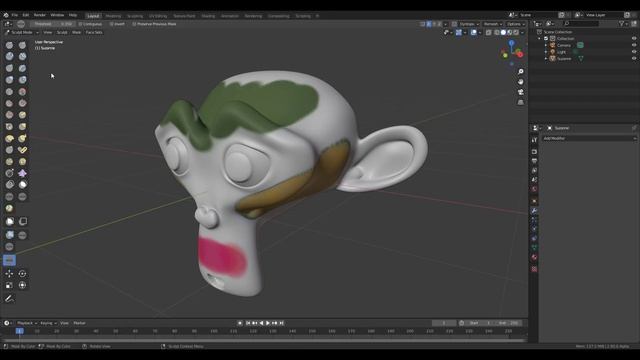Hide Light with its eye icon
The height and width of the screenshot is (360, 640).
pos(634,52)
